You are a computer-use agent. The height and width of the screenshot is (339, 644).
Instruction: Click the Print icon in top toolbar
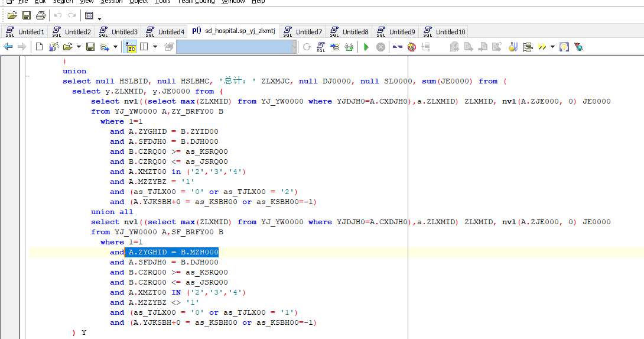40,15
